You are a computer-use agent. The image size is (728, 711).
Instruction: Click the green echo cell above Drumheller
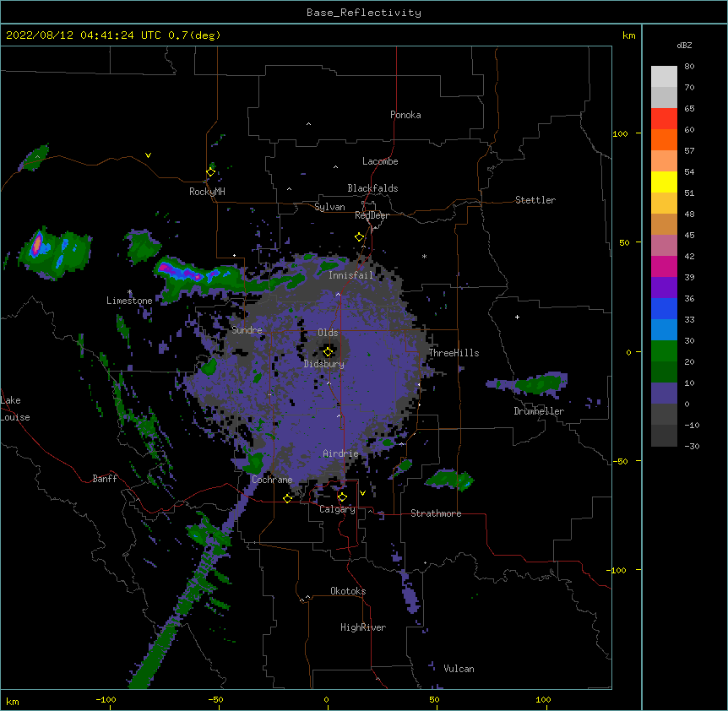pyautogui.click(x=539, y=384)
